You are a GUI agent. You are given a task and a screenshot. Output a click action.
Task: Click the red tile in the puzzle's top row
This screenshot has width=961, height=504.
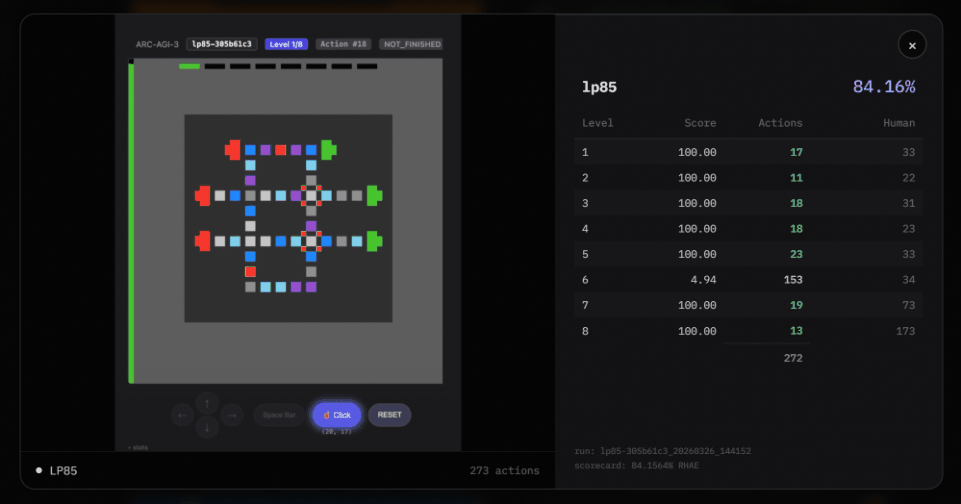281,150
